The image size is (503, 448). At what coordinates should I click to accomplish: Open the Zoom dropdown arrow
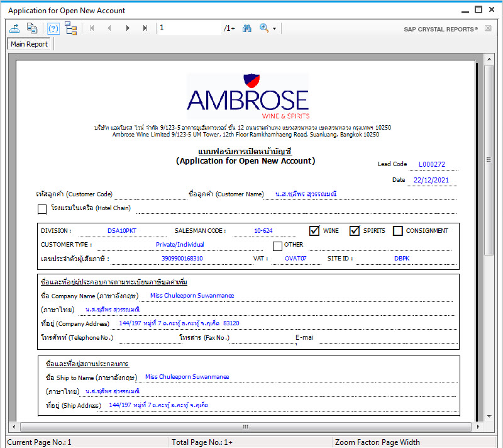point(275,28)
